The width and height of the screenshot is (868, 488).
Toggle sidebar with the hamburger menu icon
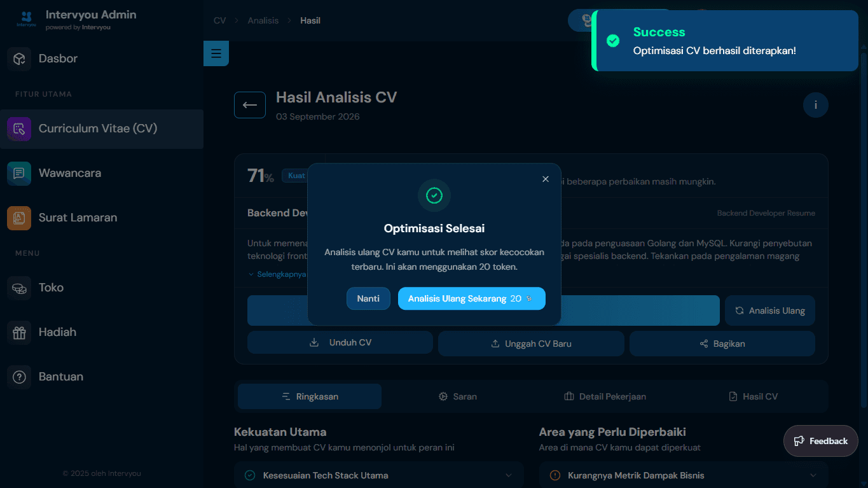(216, 53)
